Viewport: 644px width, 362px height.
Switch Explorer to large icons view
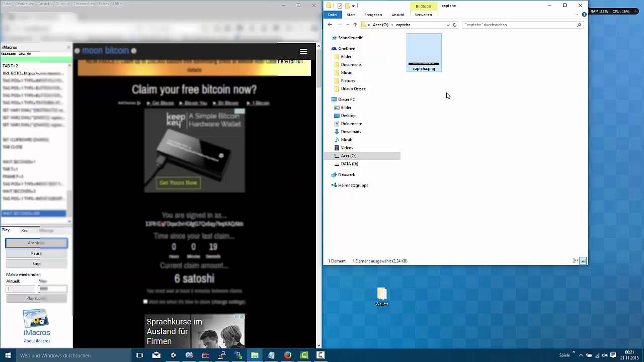point(583,261)
